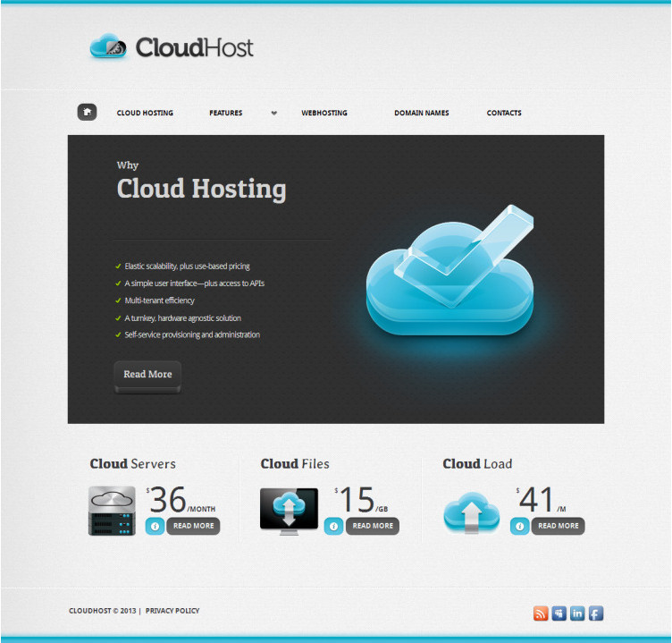The width and height of the screenshot is (672, 643).
Task: Click 'A turnkey, hardware agnostic solution' item
Action: tap(182, 318)
